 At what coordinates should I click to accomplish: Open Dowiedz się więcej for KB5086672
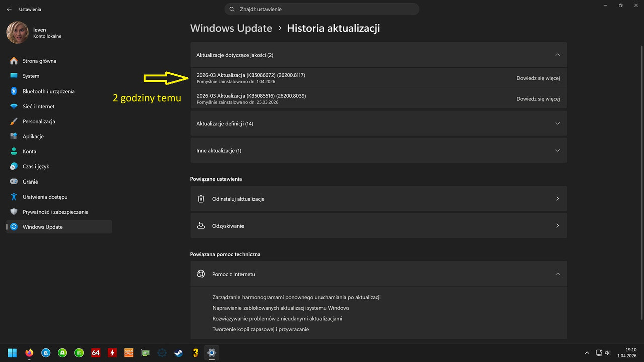tap(538, 78)
